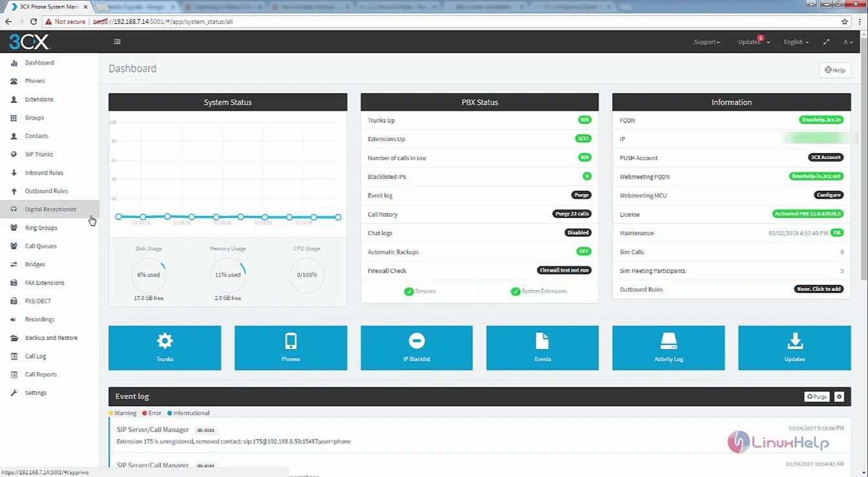
Task: Click Webmeeting MCU Configure badge
Action: click(829, 195)
